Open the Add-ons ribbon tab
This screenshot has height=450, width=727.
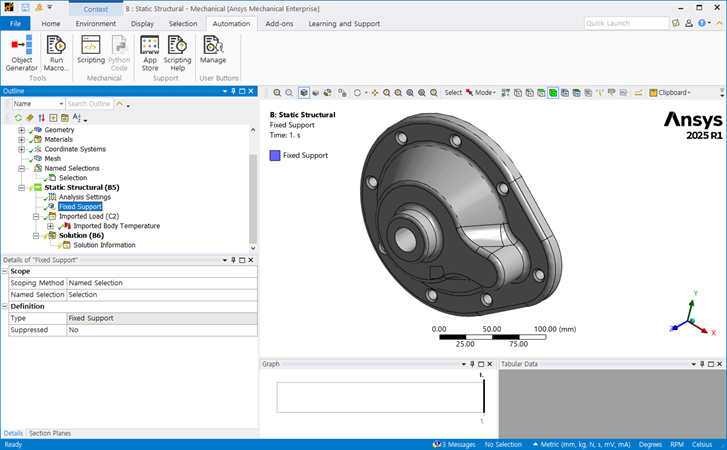point(279,24)
